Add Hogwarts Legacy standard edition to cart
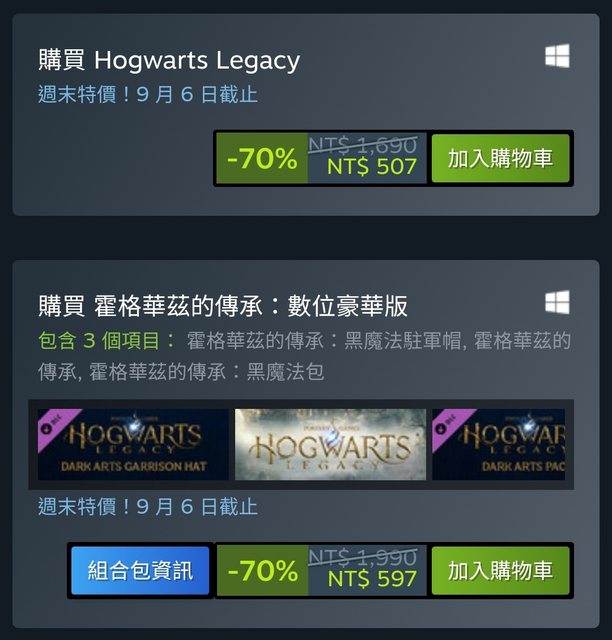 [501, 158]
